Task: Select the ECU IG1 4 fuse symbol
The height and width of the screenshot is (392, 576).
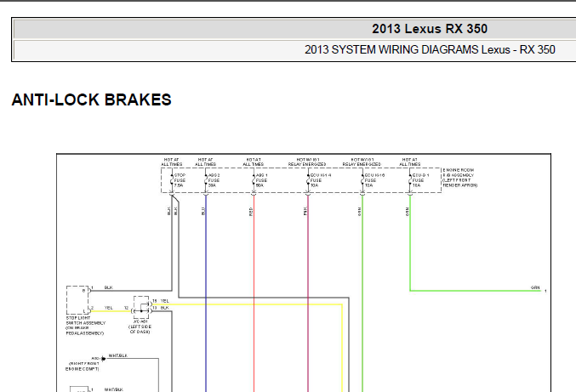Action: [x=308, y=180]
